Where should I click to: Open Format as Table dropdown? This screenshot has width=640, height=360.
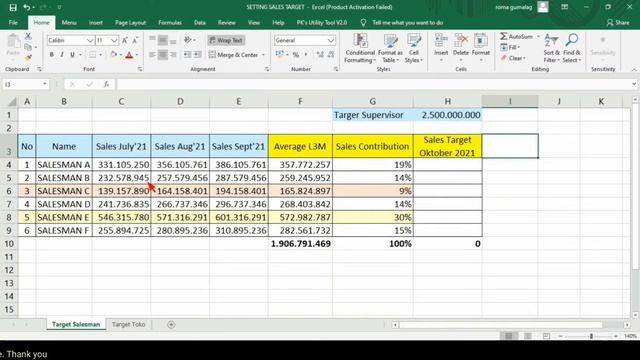[390, 48]
